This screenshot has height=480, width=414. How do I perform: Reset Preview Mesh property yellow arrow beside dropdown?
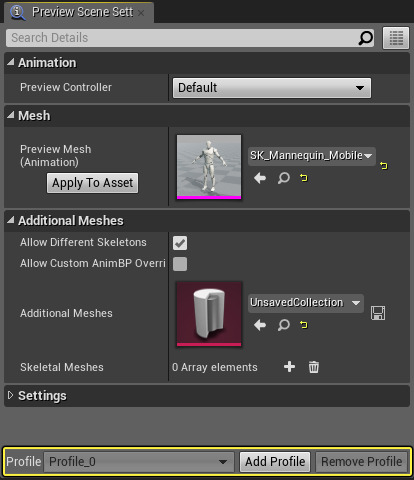coord(384,165)
